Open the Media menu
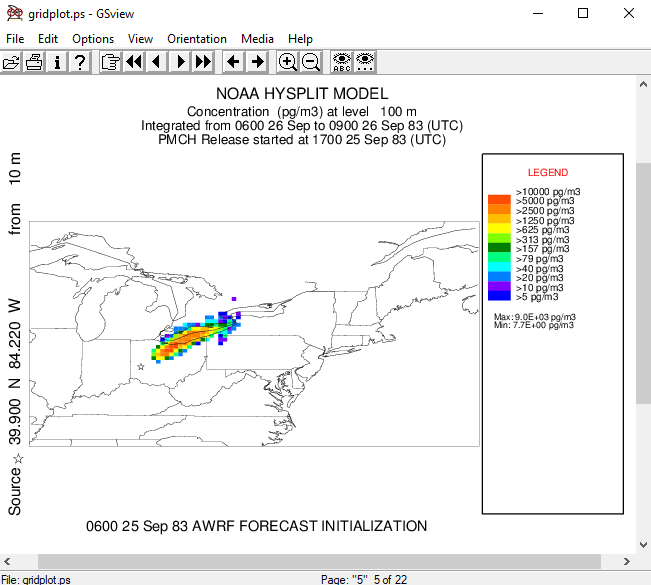Image resolution: width=651 pixels, height=585 pixels. tap(257, 39)
